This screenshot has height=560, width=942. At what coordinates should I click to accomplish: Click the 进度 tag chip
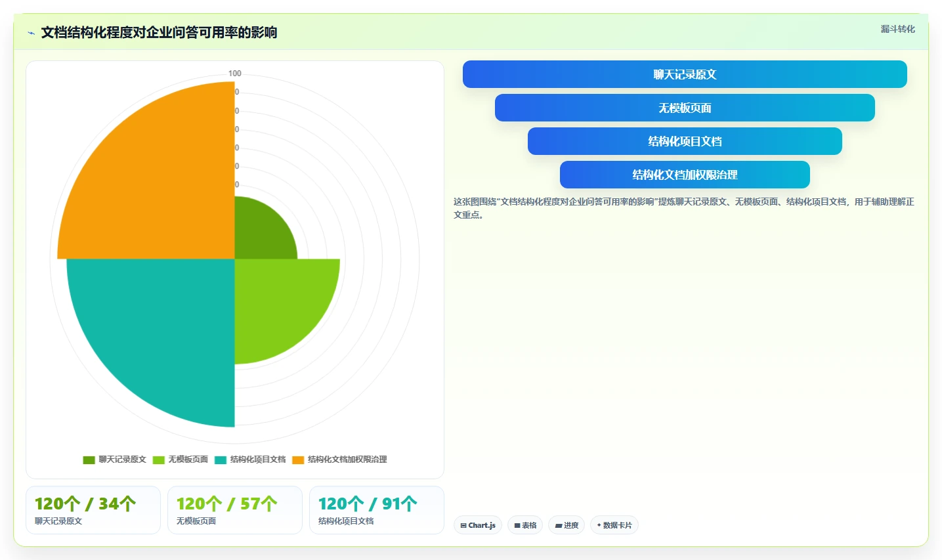click(x=567, y=525)
